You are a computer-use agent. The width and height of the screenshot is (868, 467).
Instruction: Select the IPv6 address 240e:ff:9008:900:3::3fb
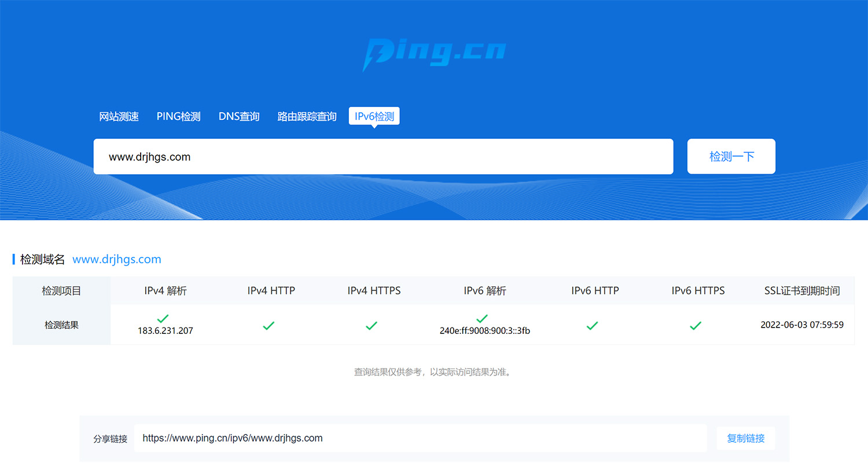[x=485, y=331]
